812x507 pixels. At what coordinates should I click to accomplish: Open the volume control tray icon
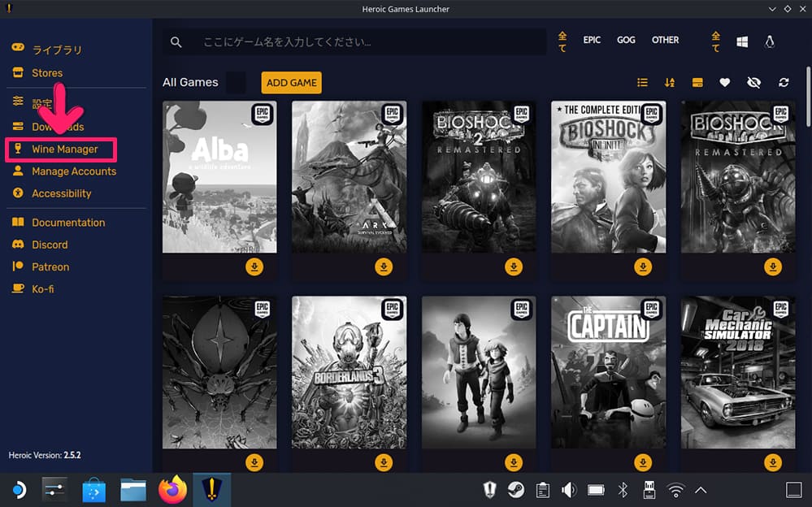(569, 489)
